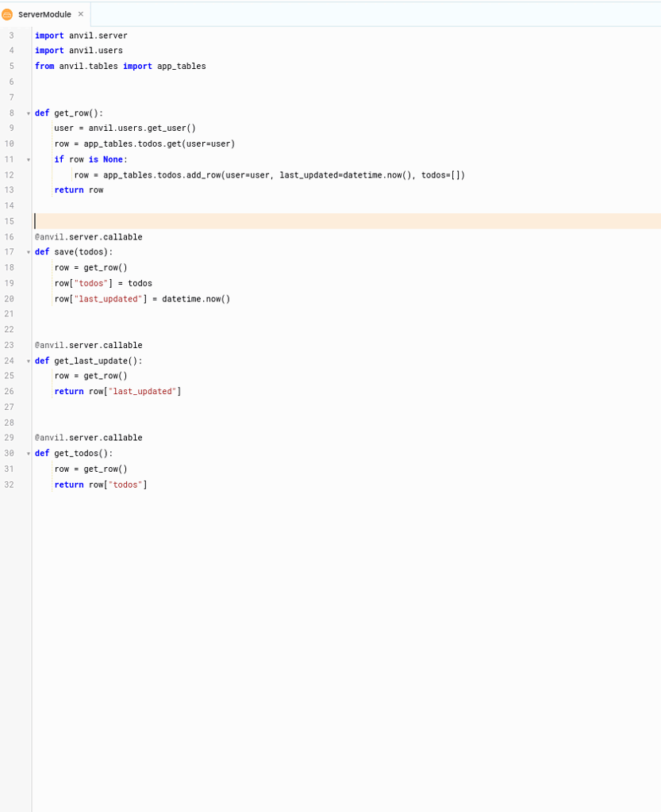This screenshot has width=661, height=812.
Task: Click 'row["todos"] = todos' line
Action: tap(103, 283)
